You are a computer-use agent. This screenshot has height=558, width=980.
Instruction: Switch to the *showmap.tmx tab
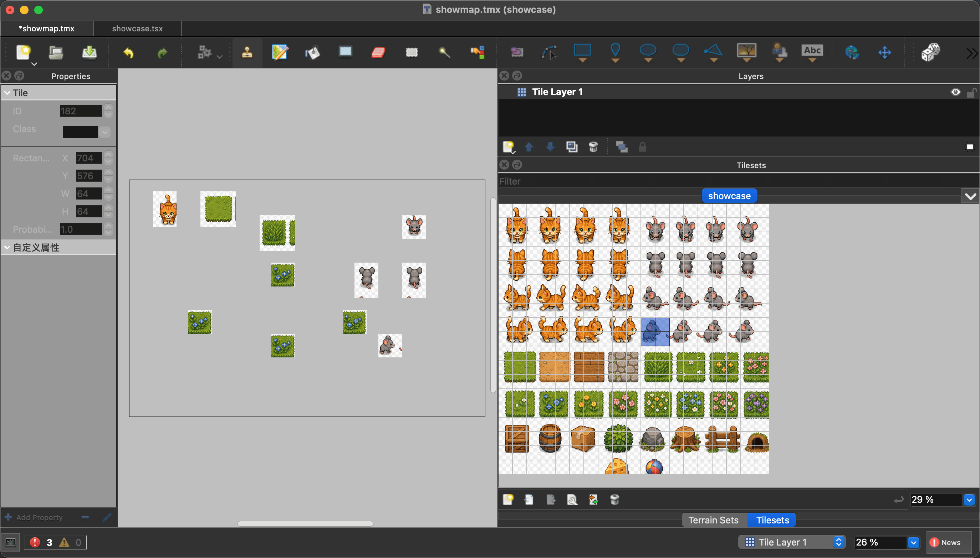click(46, 29)
